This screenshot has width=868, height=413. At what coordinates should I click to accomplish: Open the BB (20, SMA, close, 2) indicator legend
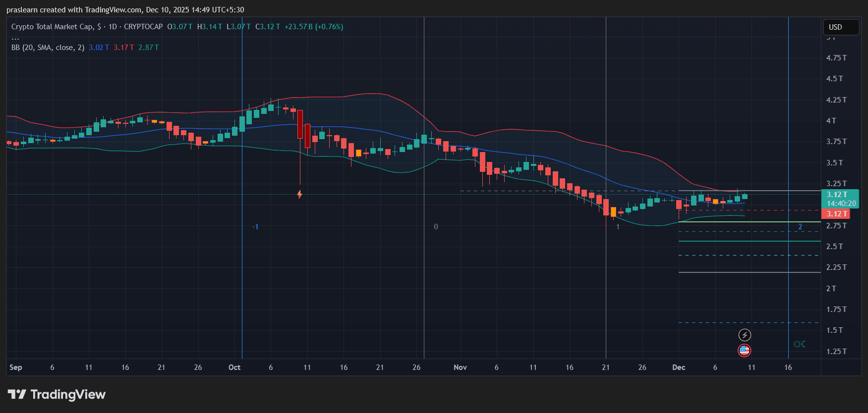coord(48,48)
